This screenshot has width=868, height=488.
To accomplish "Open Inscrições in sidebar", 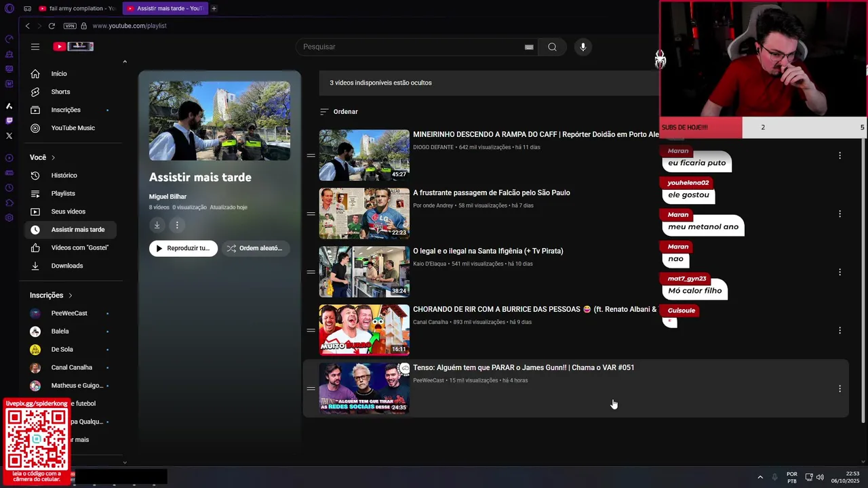I will [x=71, y=110].
